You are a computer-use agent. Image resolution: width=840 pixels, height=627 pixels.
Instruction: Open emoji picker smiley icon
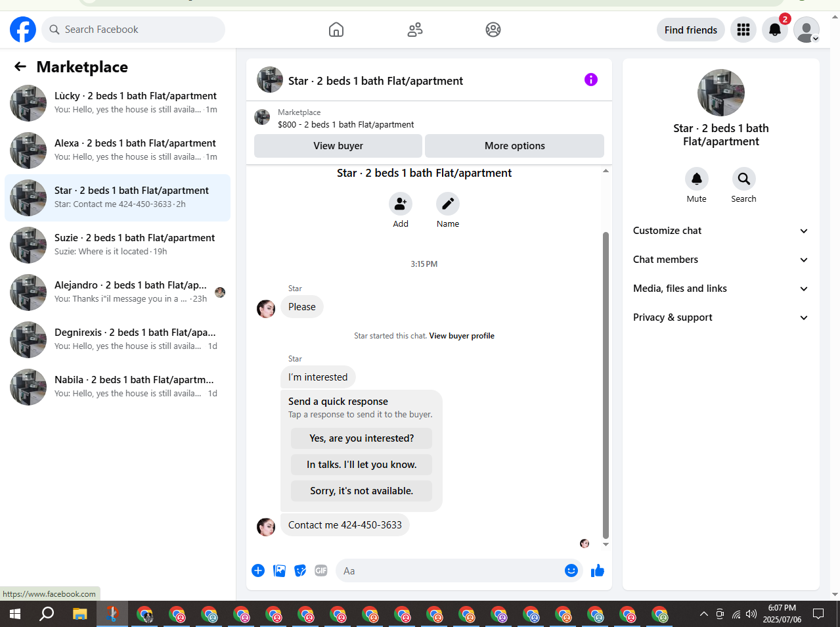tap(571, 570)
